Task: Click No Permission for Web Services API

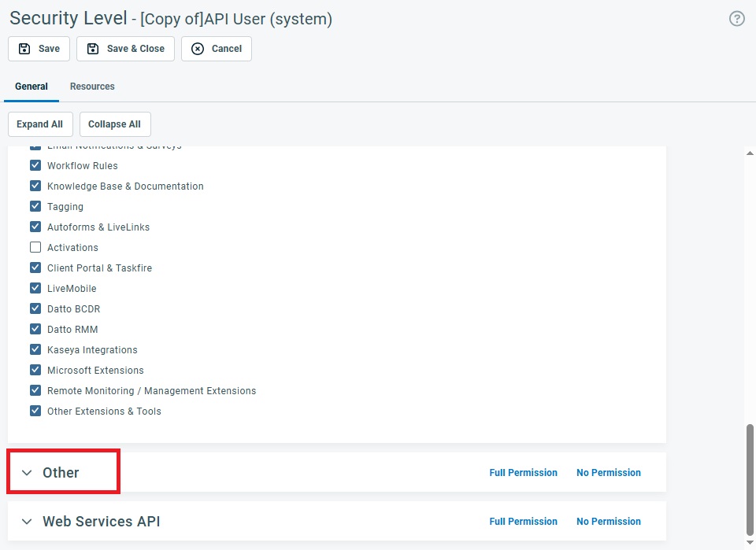Action: 608,522
